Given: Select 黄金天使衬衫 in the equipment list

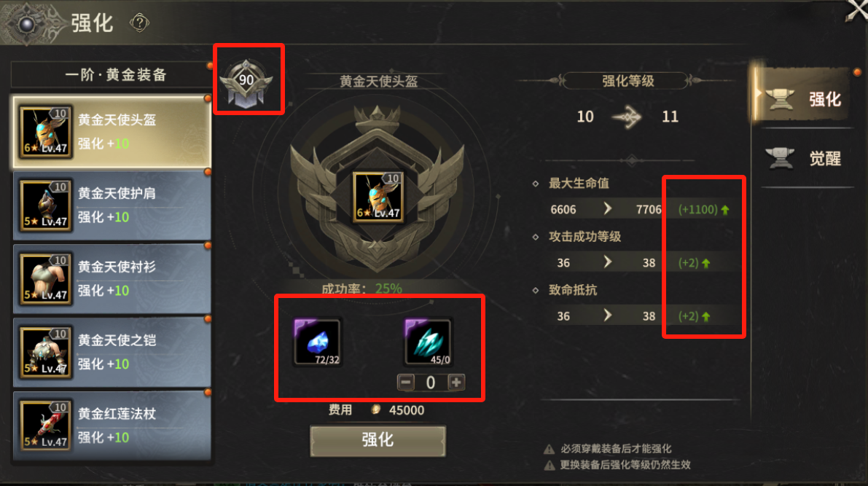Looking at the screenshot, I should 112,279.
